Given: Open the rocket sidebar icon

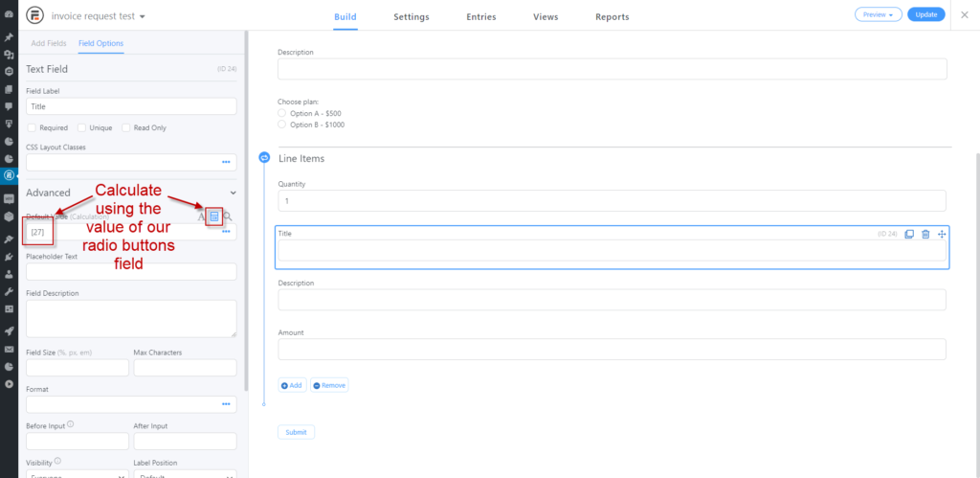Looking at the screenshot, I should point(9,330).
